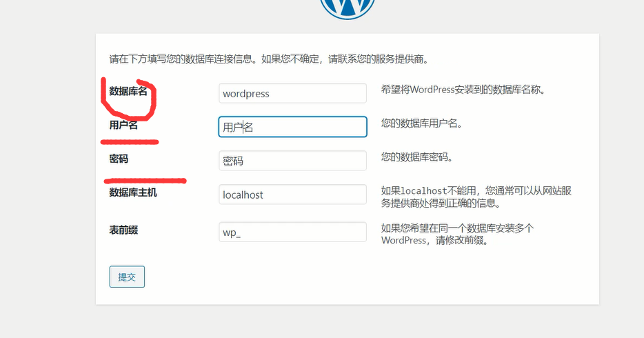
Task: Click the description 您的数据库用户名。
Action: tap(421, 123)
